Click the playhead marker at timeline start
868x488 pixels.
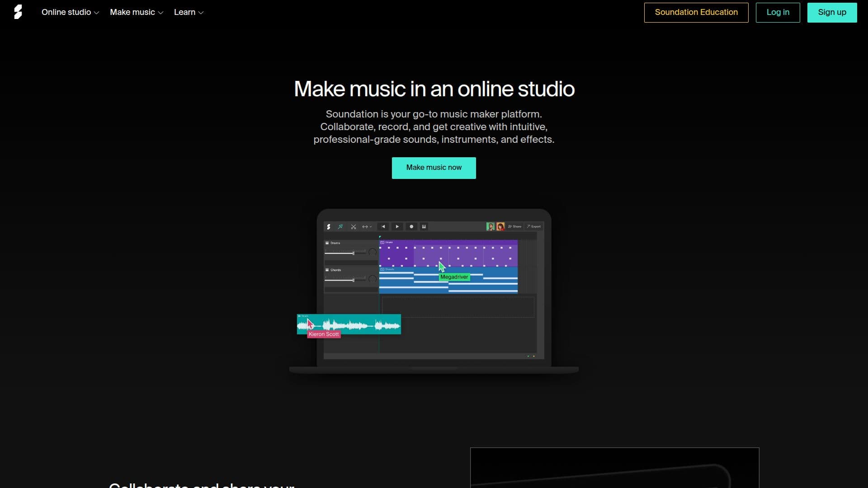380,237
